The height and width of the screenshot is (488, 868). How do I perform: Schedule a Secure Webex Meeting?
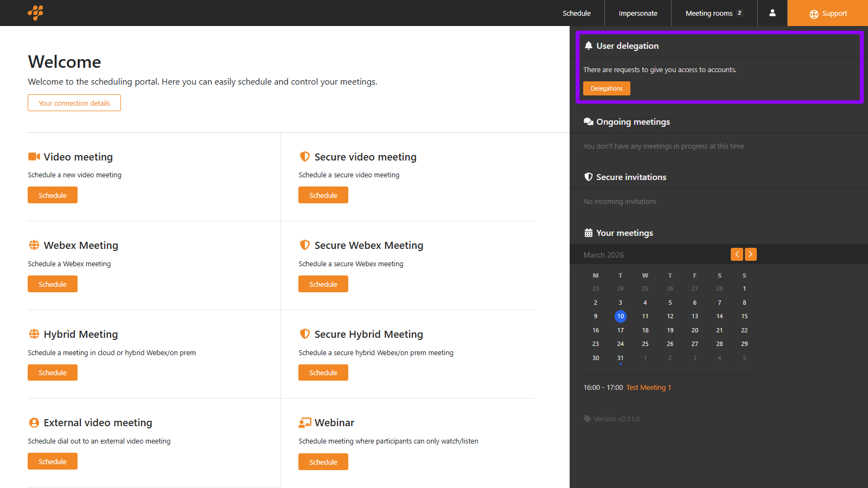point(323,284)
